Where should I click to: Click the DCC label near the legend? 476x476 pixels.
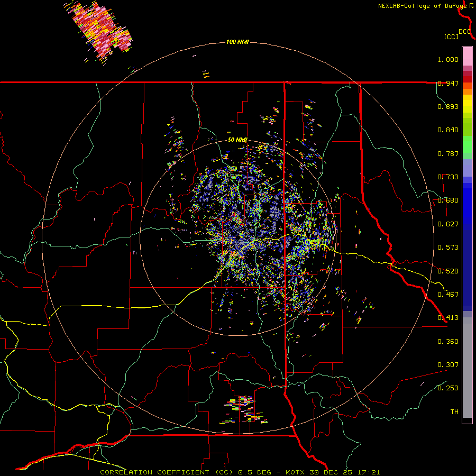[x=465, y=32]
